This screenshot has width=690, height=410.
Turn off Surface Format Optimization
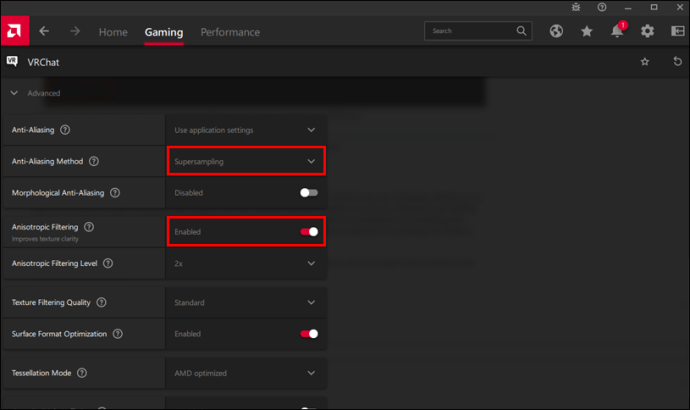point(309,334)
